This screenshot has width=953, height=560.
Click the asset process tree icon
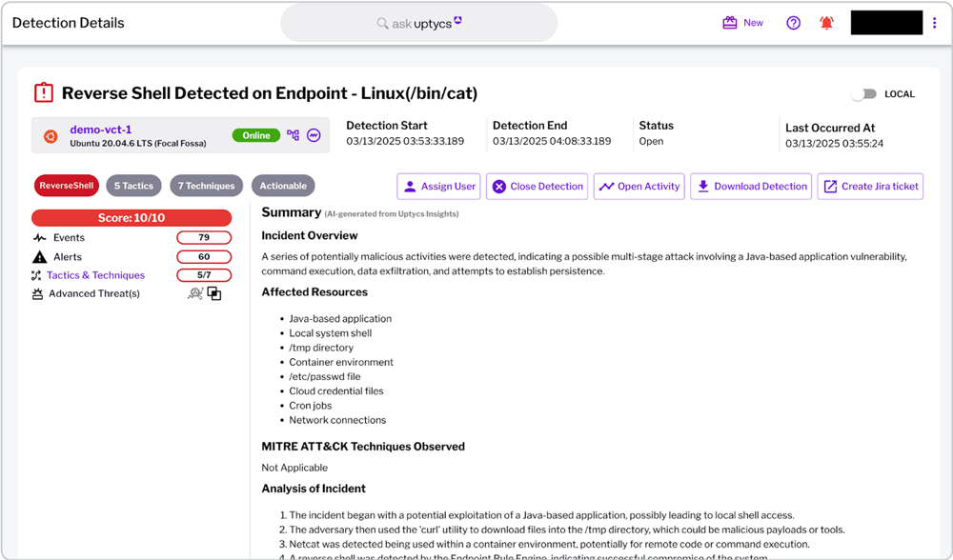tap(293, 135)
